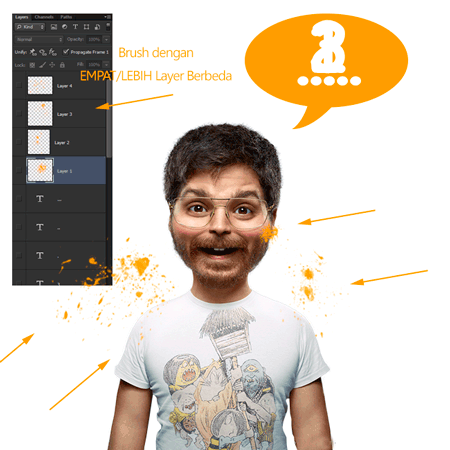Click the 'Layer 4' name text

pos(64,86)
